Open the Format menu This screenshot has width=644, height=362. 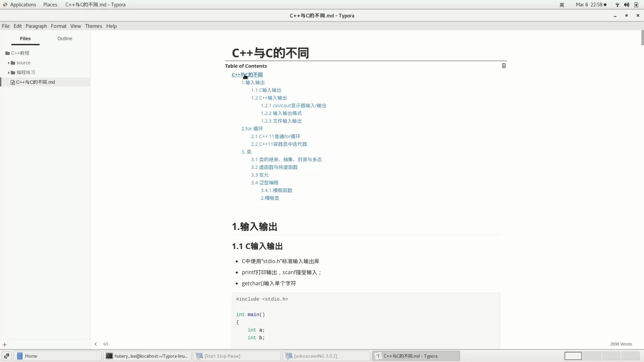[58, 25]
